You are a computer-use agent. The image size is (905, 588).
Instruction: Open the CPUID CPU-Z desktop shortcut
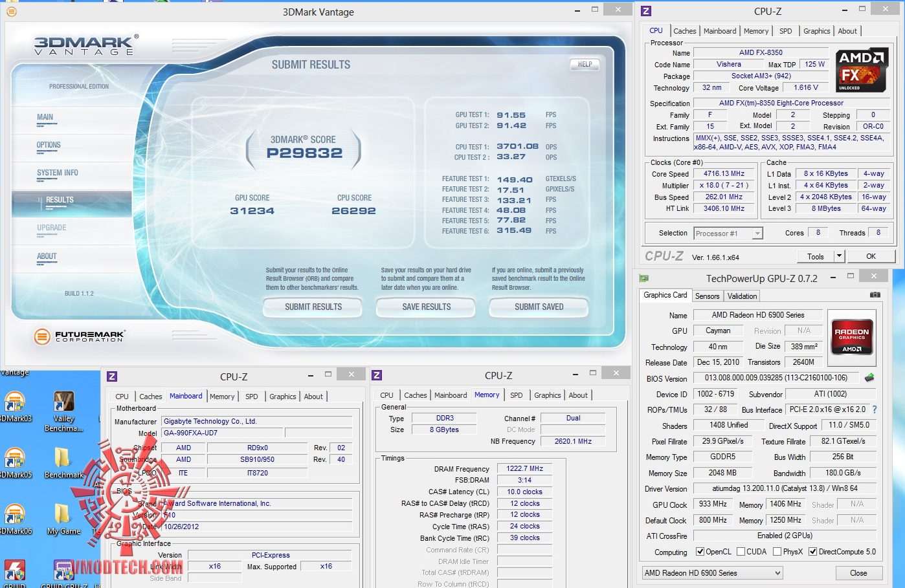click(x=63, y=574)
